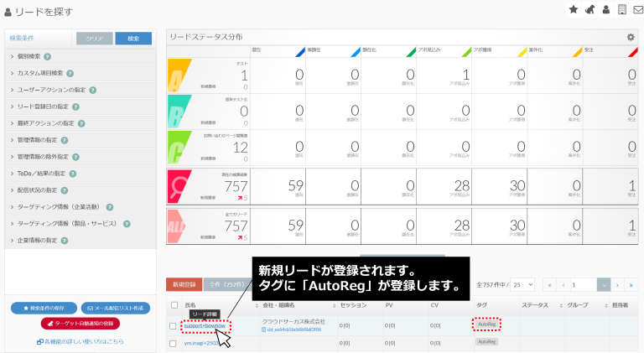The image size is (644, 353).
Task: Expand the 最終アクションの指定 section
Action: pos(80,123)
